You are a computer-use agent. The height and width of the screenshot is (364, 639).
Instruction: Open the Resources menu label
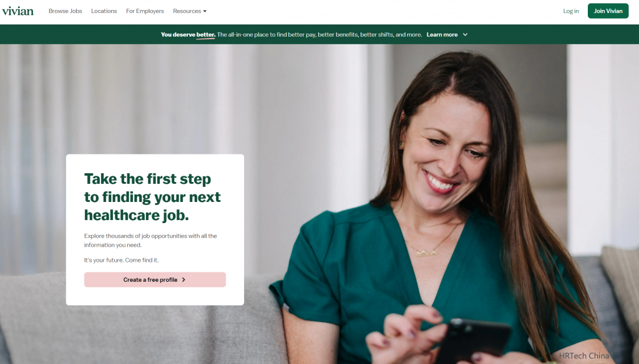tap(187, 11)
